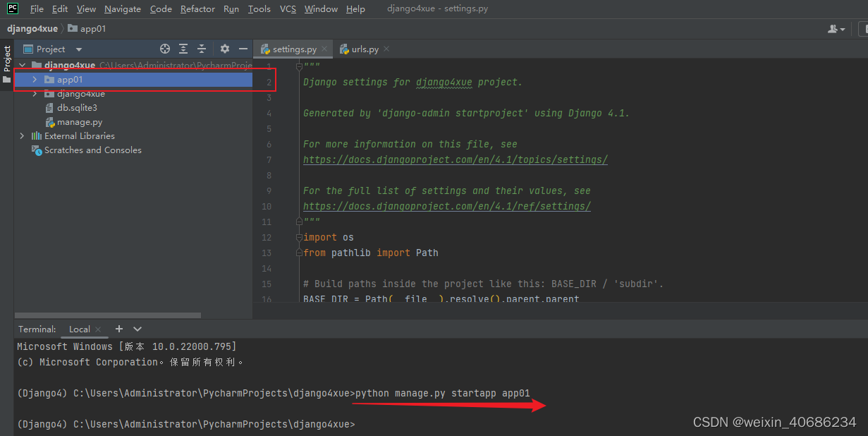Open the VCS menu
Image resolution: width=868 pixels, height=436 pixels.
288,9
